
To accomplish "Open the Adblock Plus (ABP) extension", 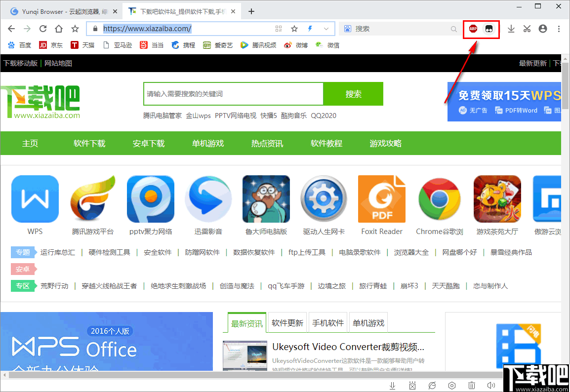I will 473,29.
